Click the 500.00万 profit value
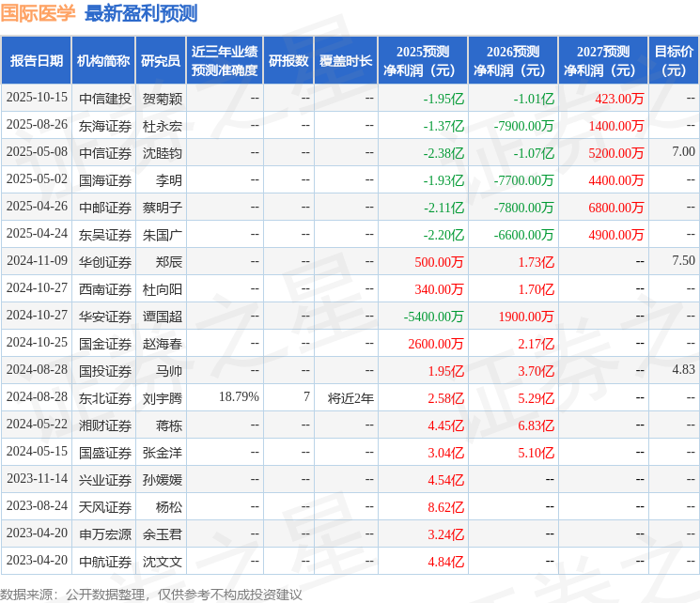This screenshot has width=700, height=603. (x=440, y=262)
